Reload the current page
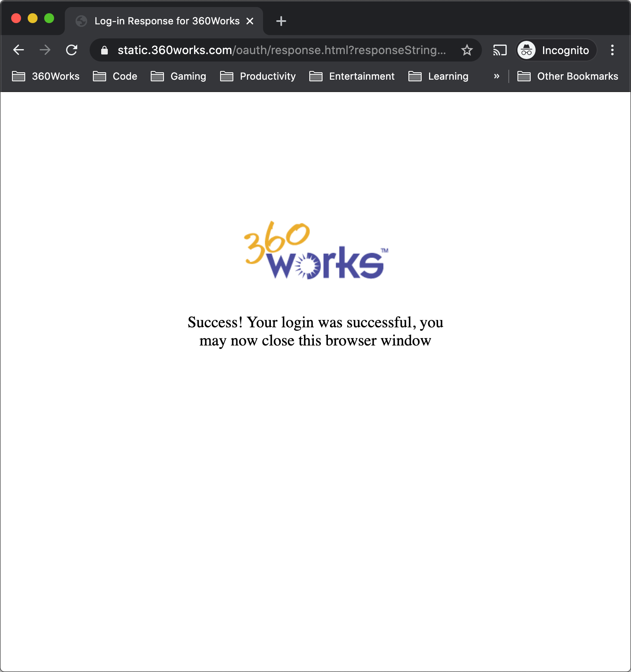 pos(71,50)
